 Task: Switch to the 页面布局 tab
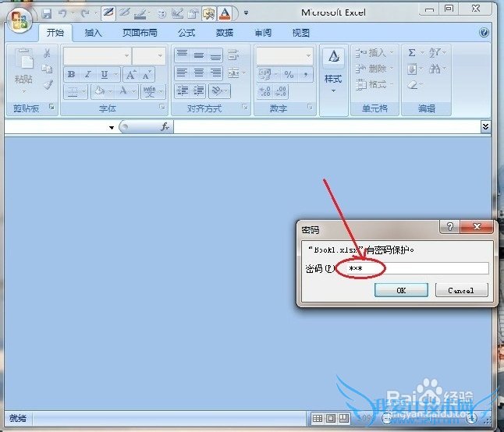(x=140, y=33)
